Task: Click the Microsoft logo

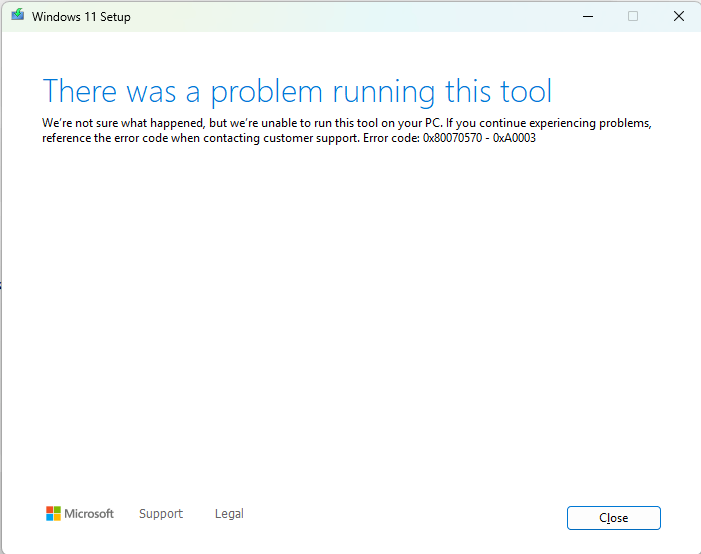Action: [80, 514]
